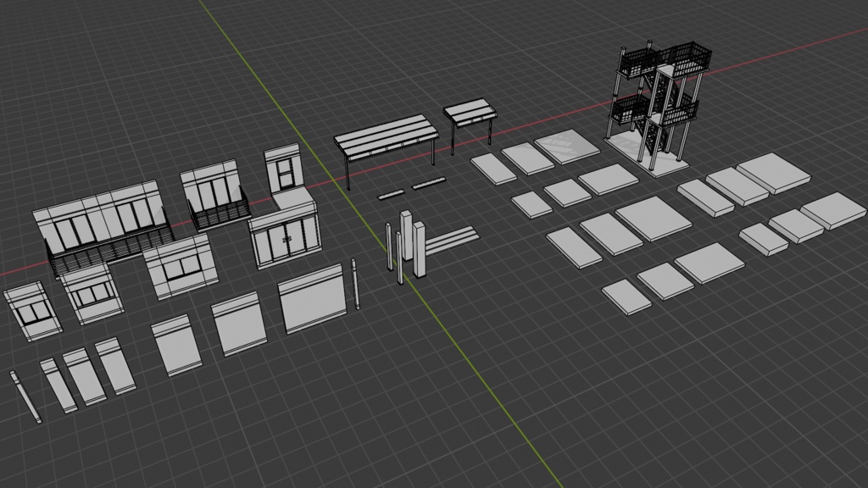Screen dimensions: 868x488
Task: Select the largest blank wall panel
Action: (x=313, y=298)
